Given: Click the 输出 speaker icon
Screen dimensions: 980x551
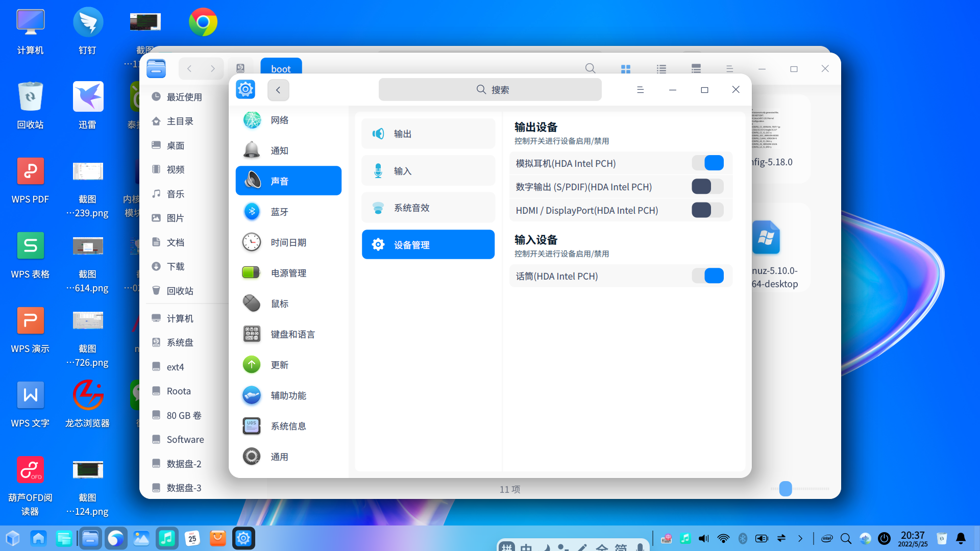Looking at the screenshot, I should tap(378, 133).
